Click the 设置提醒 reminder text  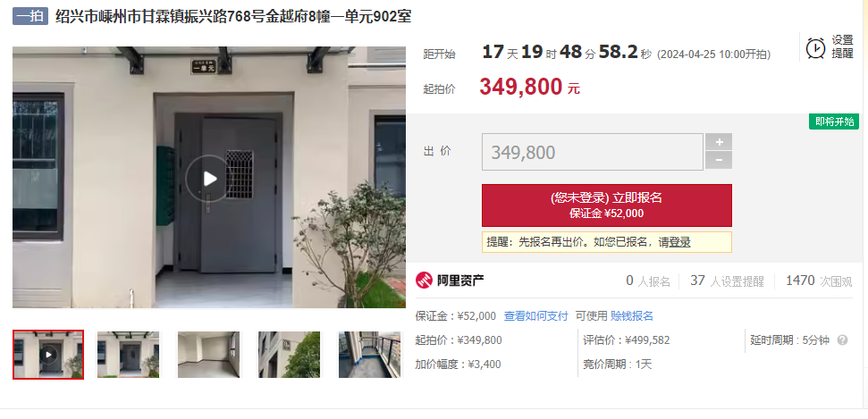(843, 47)
